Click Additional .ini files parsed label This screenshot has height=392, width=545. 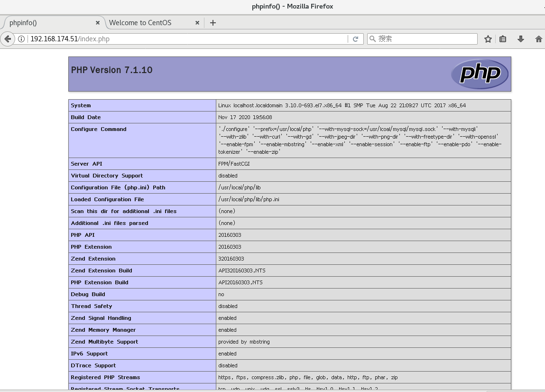(110, 223)
